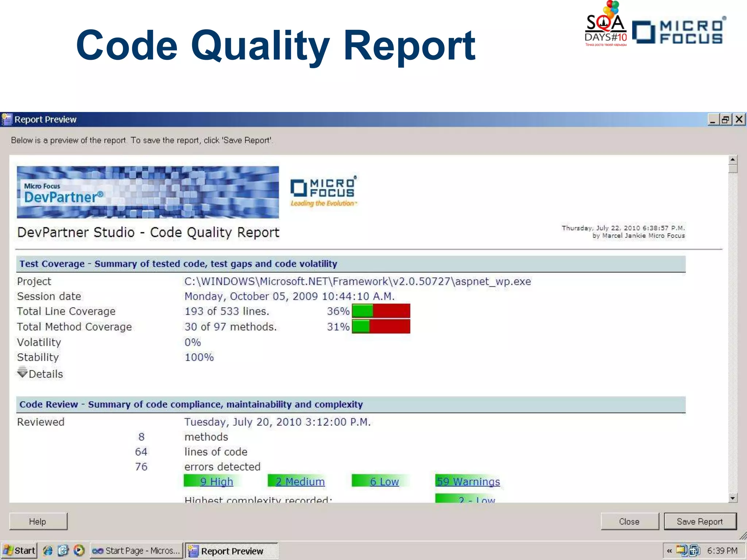Open the 9 High errors link

click(216, 481)
